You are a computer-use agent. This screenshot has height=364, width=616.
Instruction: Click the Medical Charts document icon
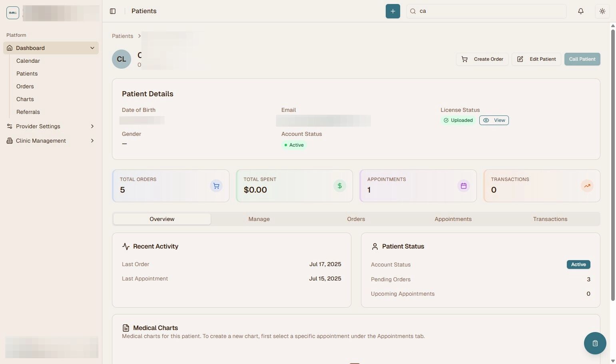tap(126, 328)
